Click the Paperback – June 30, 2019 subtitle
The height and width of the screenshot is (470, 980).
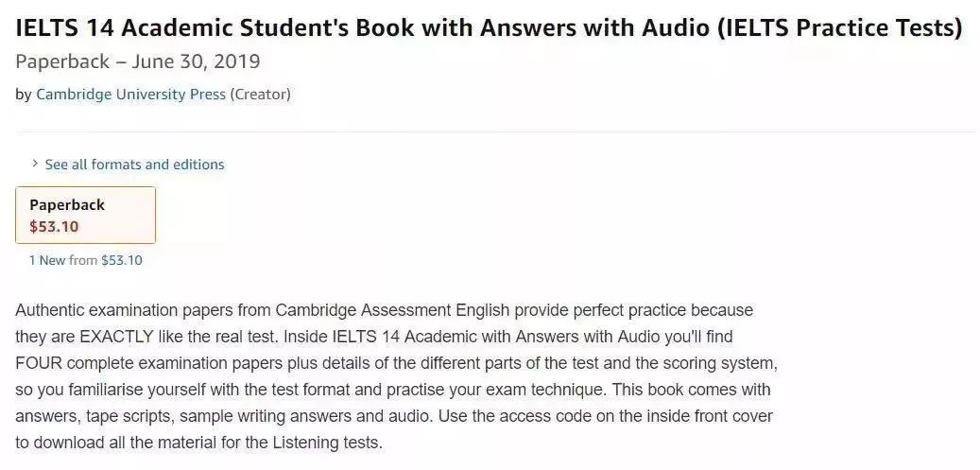coord(137,62)
